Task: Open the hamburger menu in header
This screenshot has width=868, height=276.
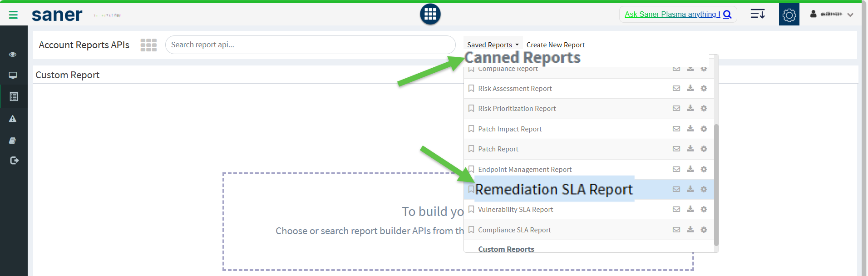Action: (13, 15)
